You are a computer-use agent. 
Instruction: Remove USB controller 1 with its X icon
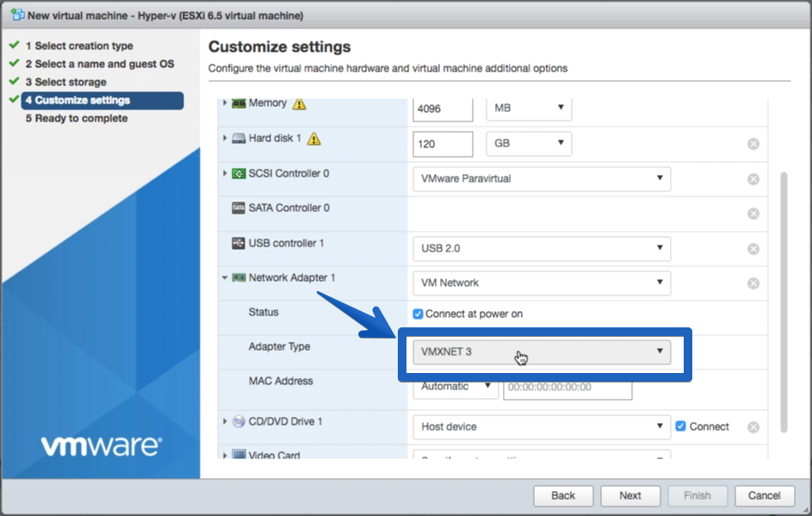click(753, 249)
